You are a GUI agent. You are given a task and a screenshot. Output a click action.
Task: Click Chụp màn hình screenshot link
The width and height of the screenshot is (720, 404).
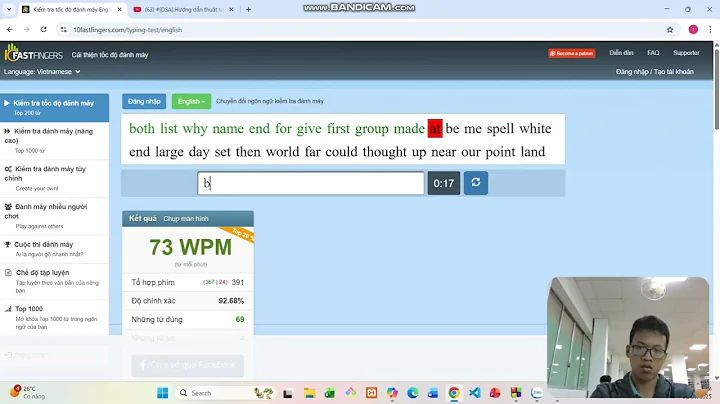pos(186,219)
